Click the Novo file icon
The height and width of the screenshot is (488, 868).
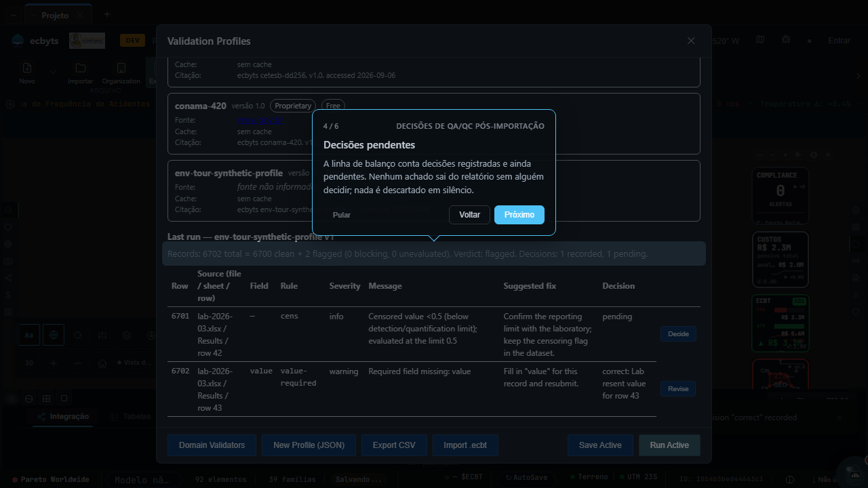click(27, 68)
